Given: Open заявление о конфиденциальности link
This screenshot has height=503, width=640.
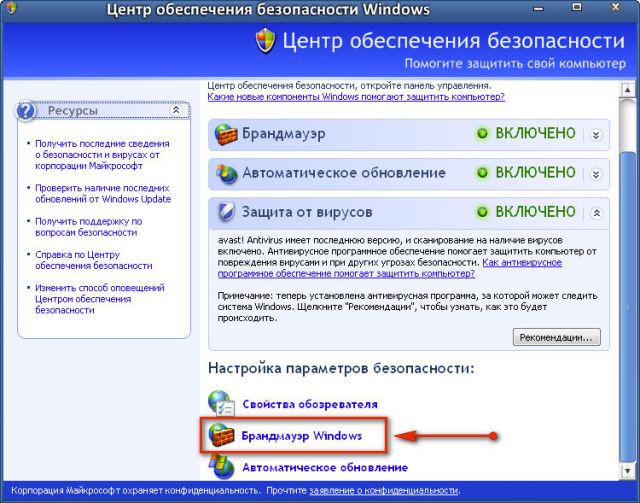Looking at the screenshot, I should click(x=384, y=490).
